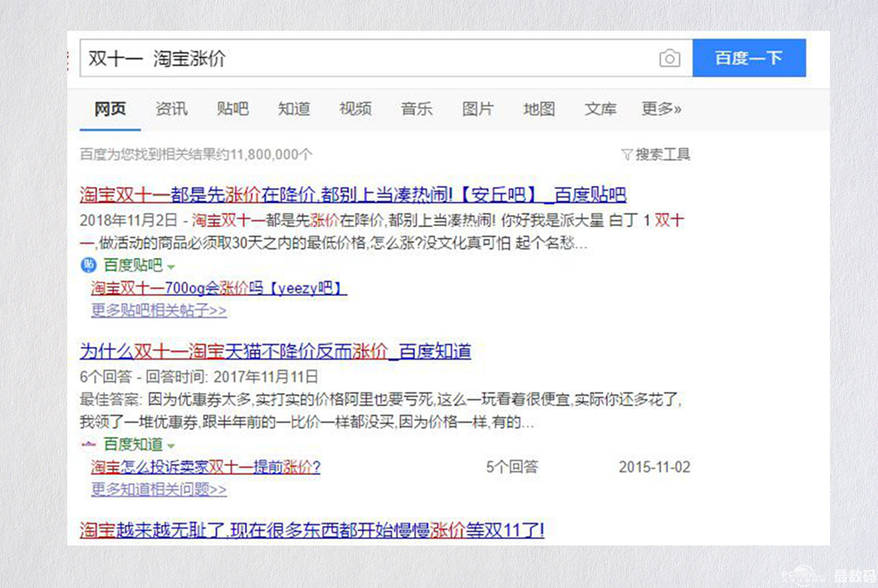Viewport: 878px width, 588px height.
Task: Open result 为什么双十一淘宝天猫不降价反而涨价_百度知道
Action: pos(276,352)
